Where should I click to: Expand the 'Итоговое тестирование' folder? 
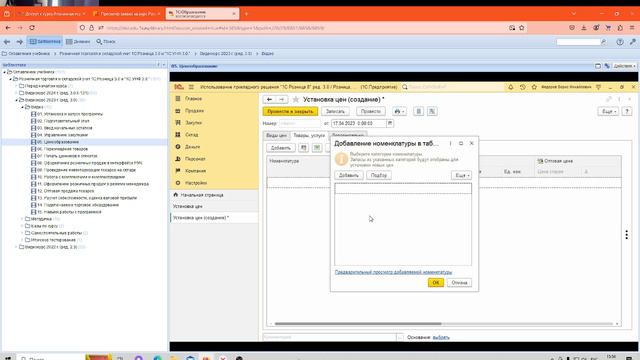[x=22, y=240]
